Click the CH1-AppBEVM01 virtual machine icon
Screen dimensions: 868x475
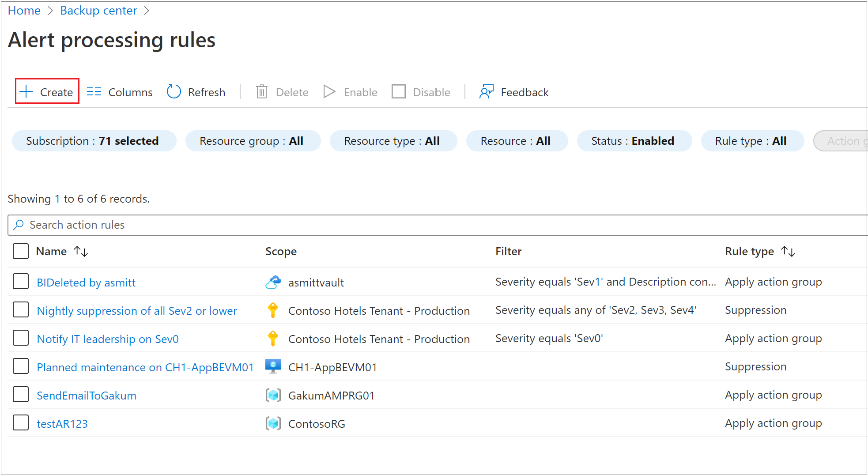point(273,367)
